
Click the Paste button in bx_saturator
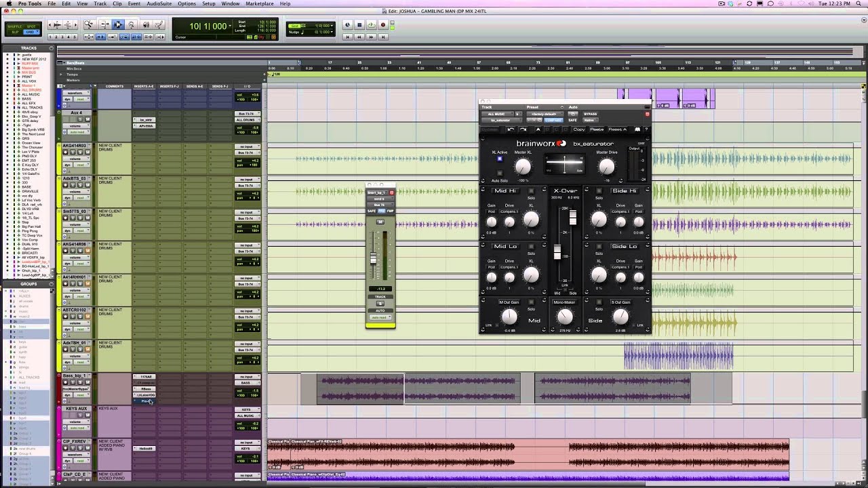coord(597,129)
